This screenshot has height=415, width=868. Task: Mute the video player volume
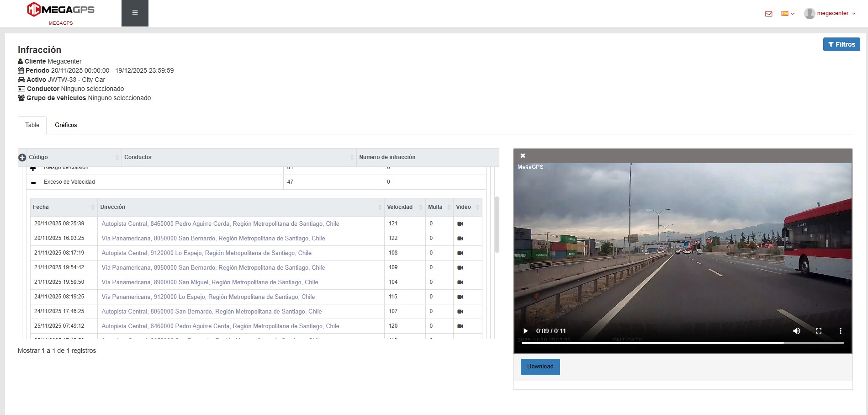click(x=796, y=331)
